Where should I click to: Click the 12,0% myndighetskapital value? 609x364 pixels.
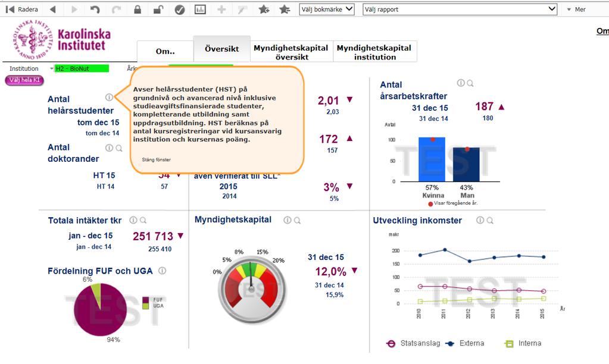coord(330,271)
